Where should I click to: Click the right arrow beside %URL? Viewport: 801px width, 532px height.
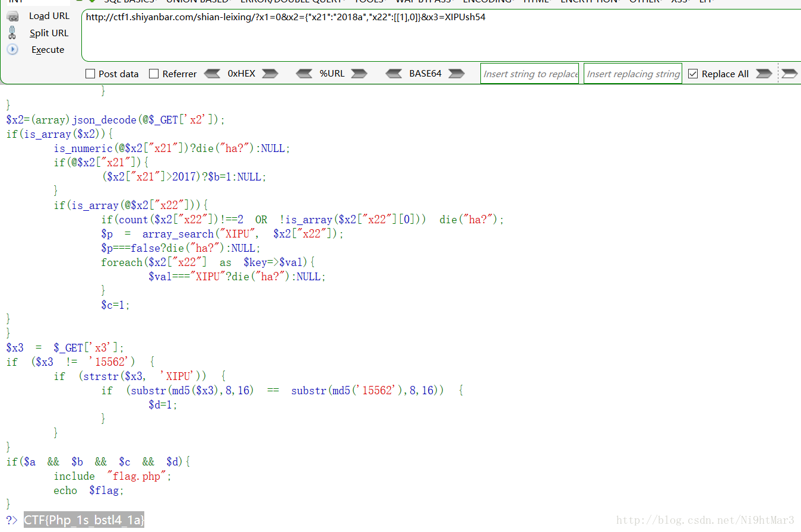click(359, 74)
